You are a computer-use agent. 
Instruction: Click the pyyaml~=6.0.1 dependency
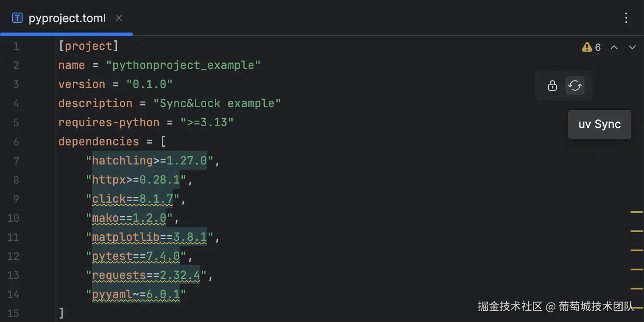[136, 294]
